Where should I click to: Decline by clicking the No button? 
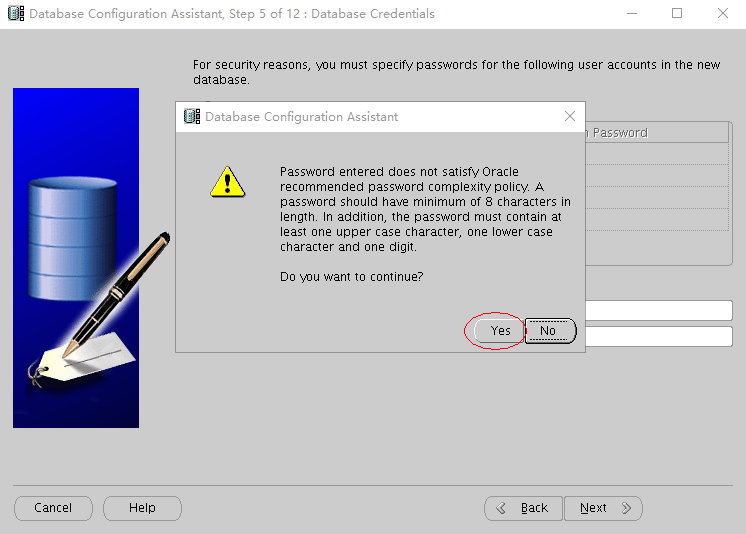tap(550, 331)
